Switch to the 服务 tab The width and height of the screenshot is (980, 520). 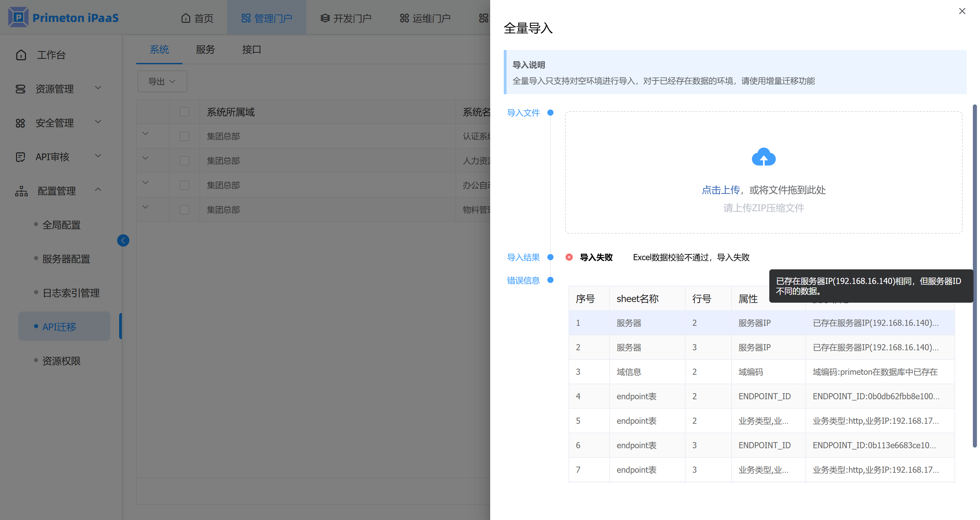point(205,49)
